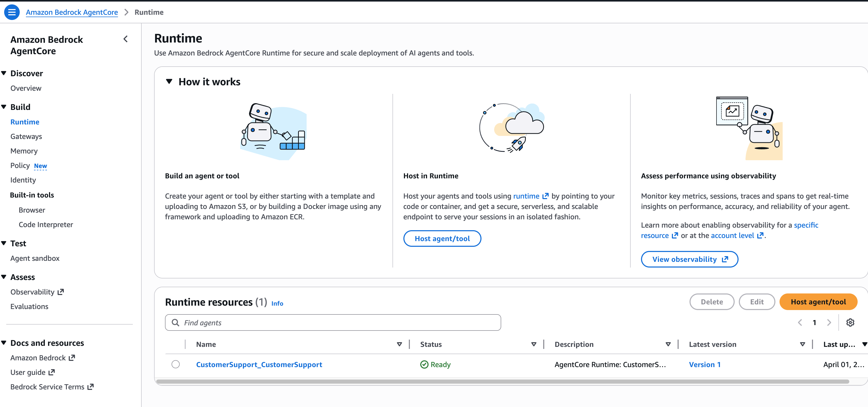Collapse the How it works section

pyautogui.click(x=169, y=81)
